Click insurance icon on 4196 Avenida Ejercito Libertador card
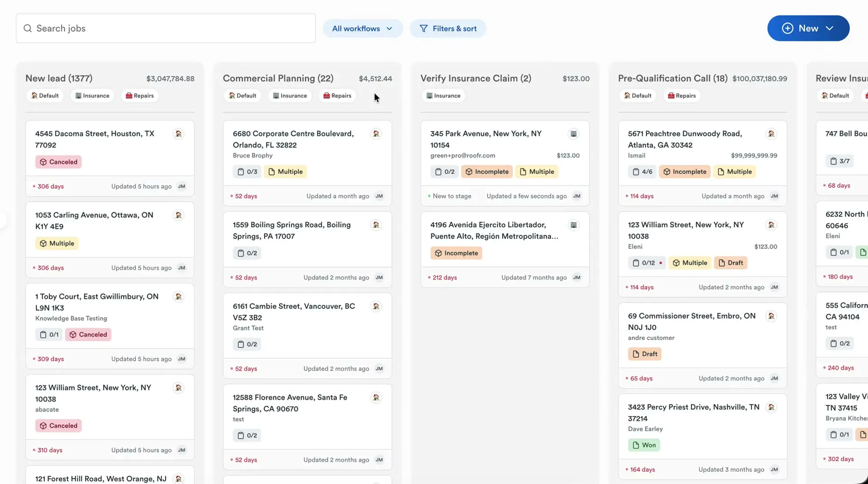 click(x=574, y=225)
